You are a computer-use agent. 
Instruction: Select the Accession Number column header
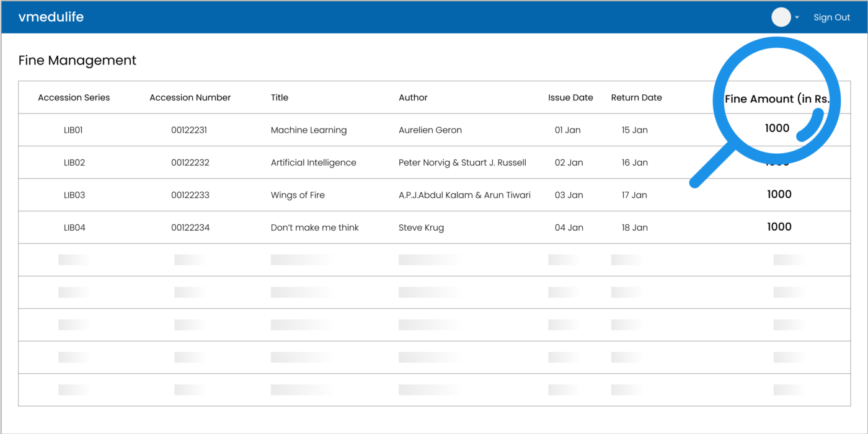pos(190,97)
